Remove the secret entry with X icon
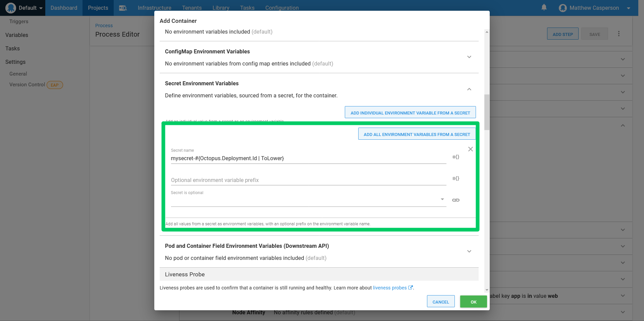The image size is (644, 321). 470,149
